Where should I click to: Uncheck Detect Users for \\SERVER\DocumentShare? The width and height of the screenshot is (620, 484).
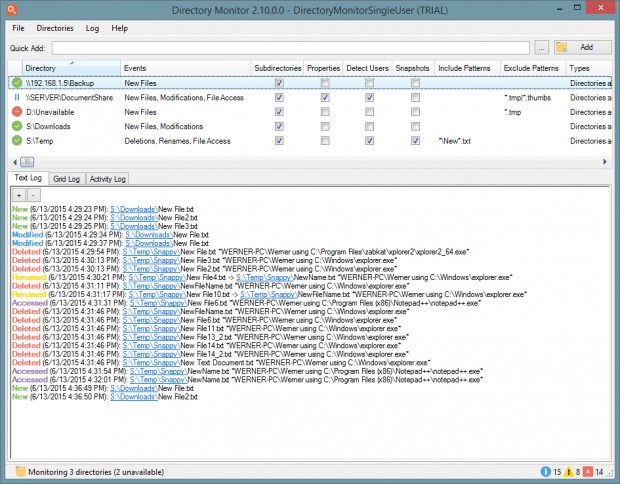[x=369, y=97]
